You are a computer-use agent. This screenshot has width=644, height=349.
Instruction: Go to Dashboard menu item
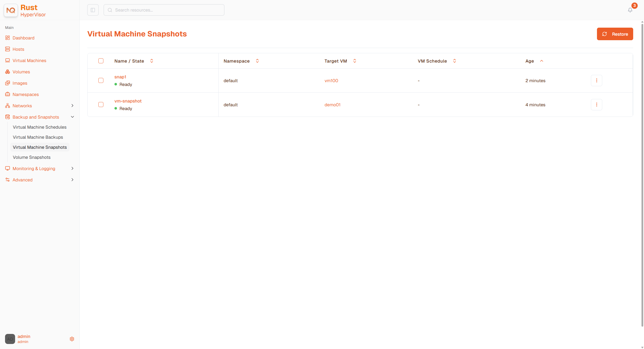pos(23,38)
